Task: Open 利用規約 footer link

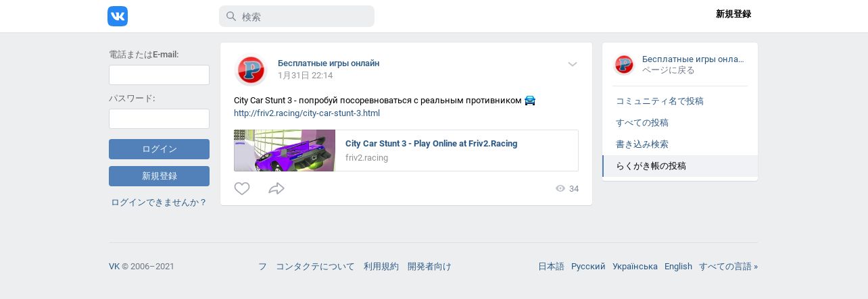Action: click(x=381, y=267)
